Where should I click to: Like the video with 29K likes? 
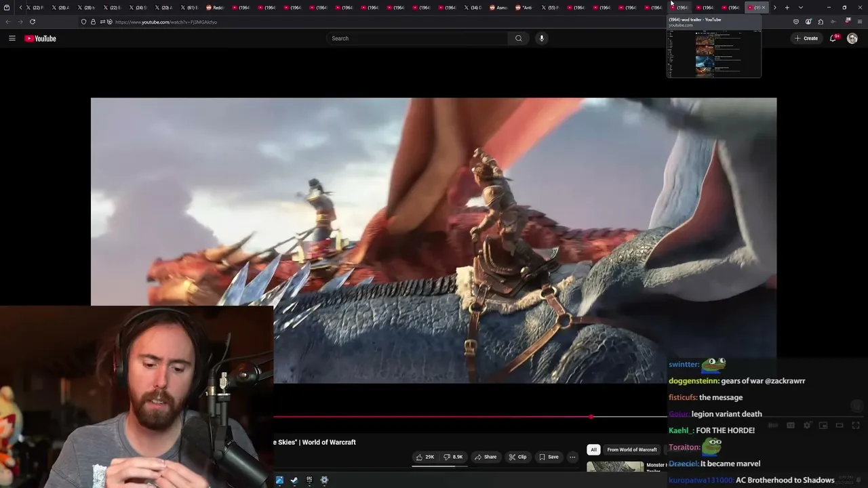[425, 457]
